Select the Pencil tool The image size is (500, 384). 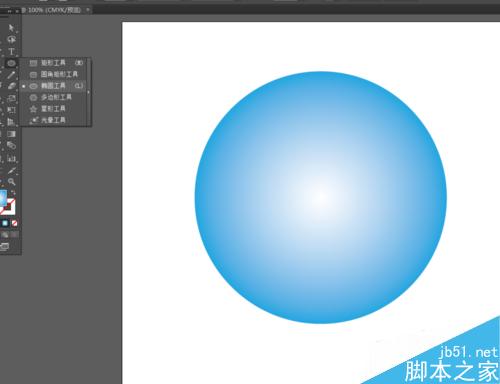[11, 75]
